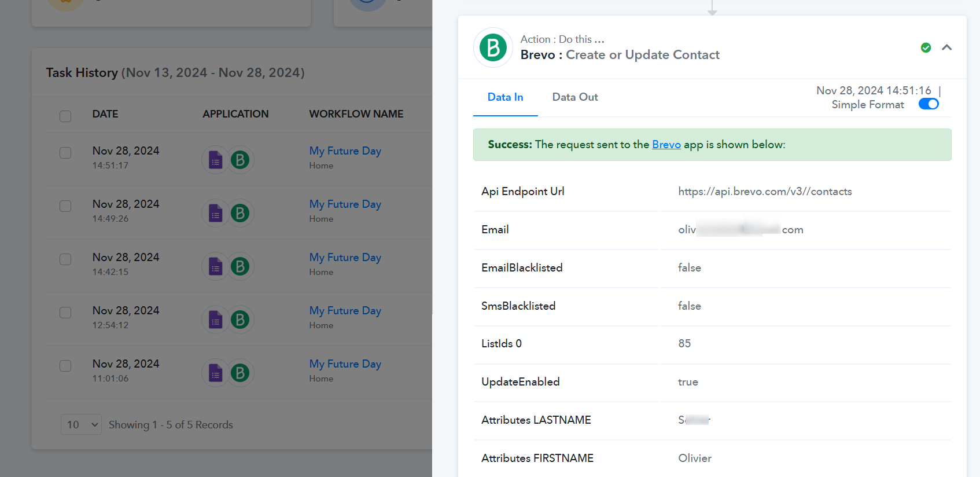Tick the checkbox for the 14:51:17 task

pos(65,153)
